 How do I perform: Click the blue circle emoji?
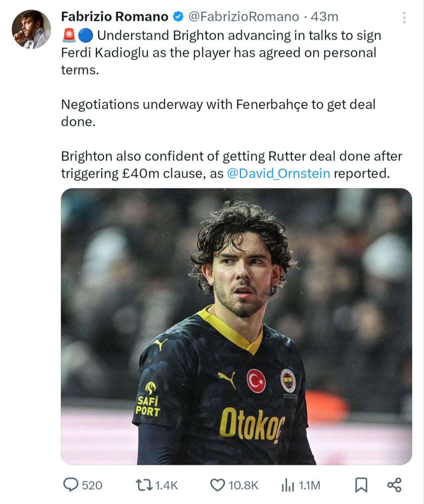(85, 35)
